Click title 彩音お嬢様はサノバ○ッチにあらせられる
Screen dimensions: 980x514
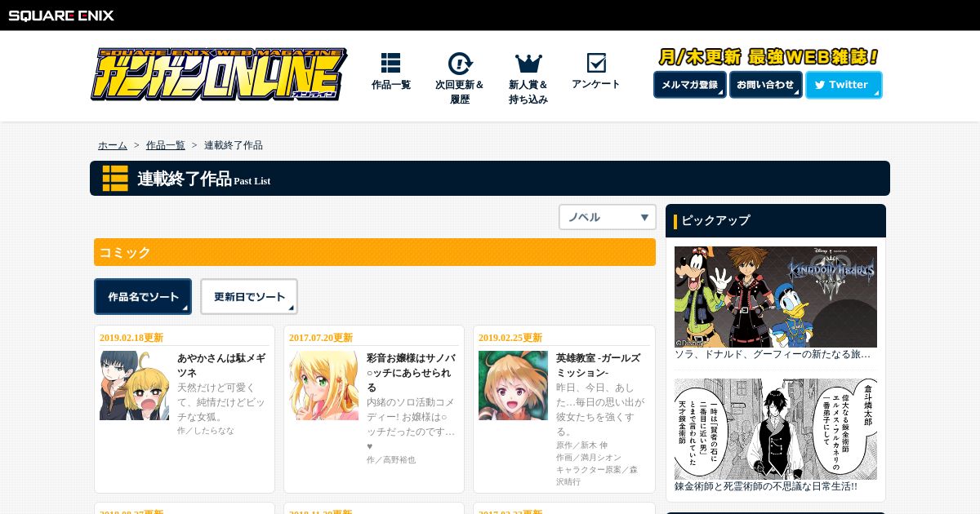tap(412, 372)
